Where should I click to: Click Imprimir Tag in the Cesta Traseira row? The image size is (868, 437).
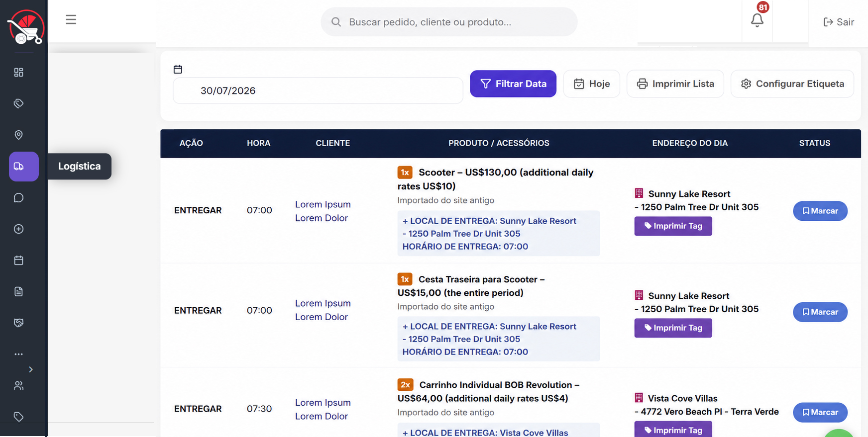pos(673,328)
